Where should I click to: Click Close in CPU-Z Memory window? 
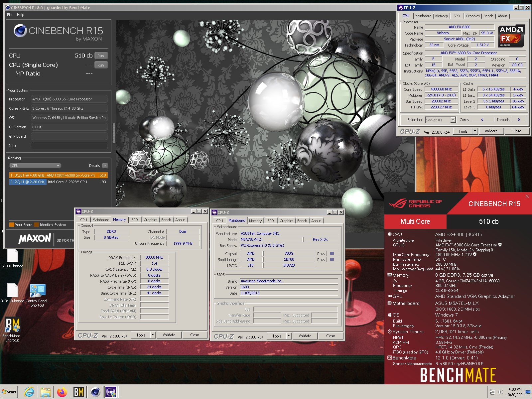[195, 335]
